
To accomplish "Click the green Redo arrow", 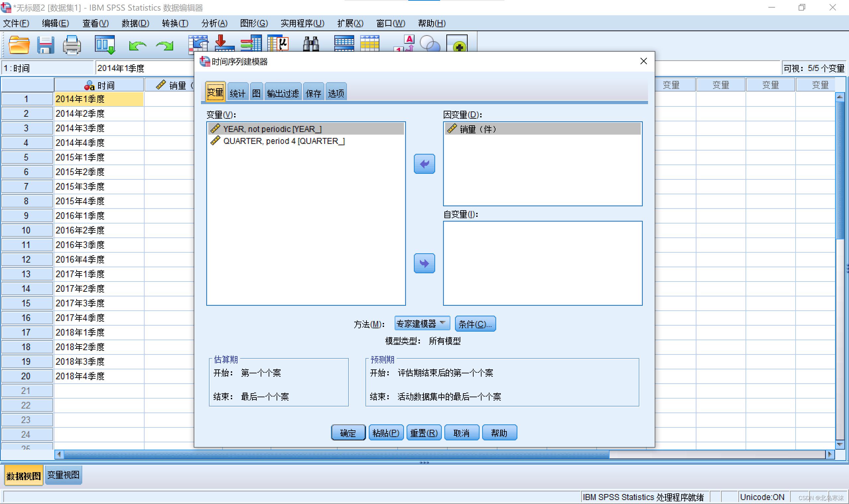I will pyautogui.click(x=165, y=45).
